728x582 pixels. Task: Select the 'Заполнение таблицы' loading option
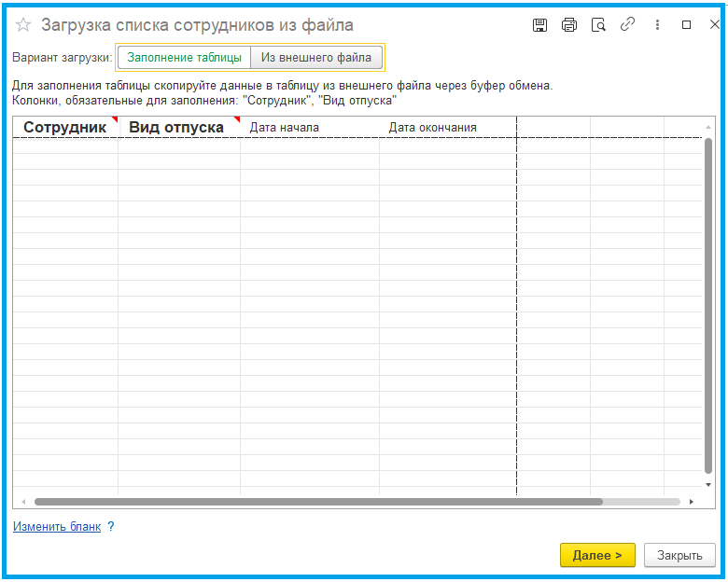(x=184, y=58)
